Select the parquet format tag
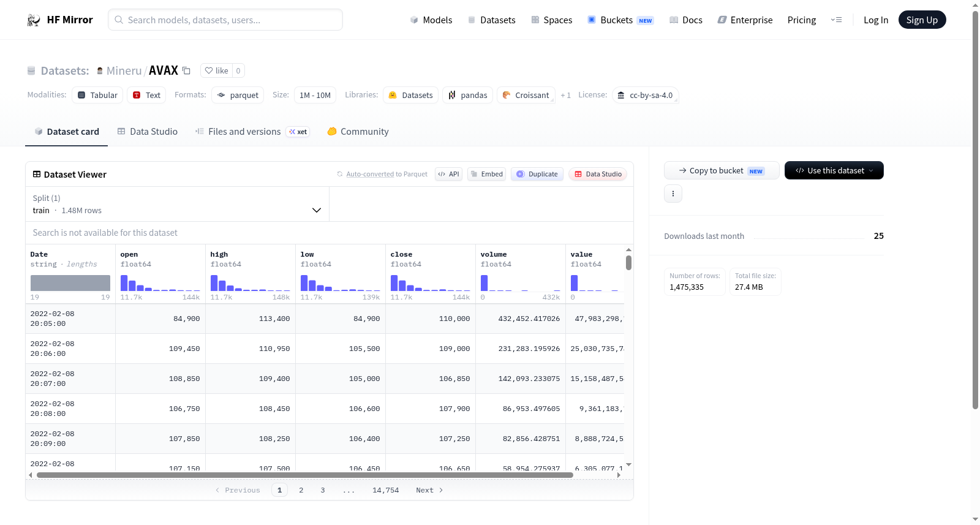The image size is (980, 525). point(238,95)
